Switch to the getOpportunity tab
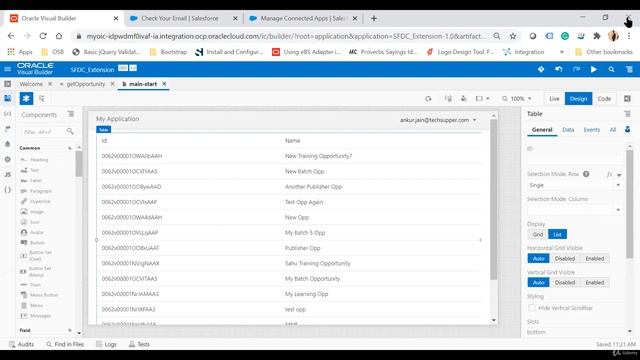The width and height of the screenshot is (640, 360). [x=86, y=84]
